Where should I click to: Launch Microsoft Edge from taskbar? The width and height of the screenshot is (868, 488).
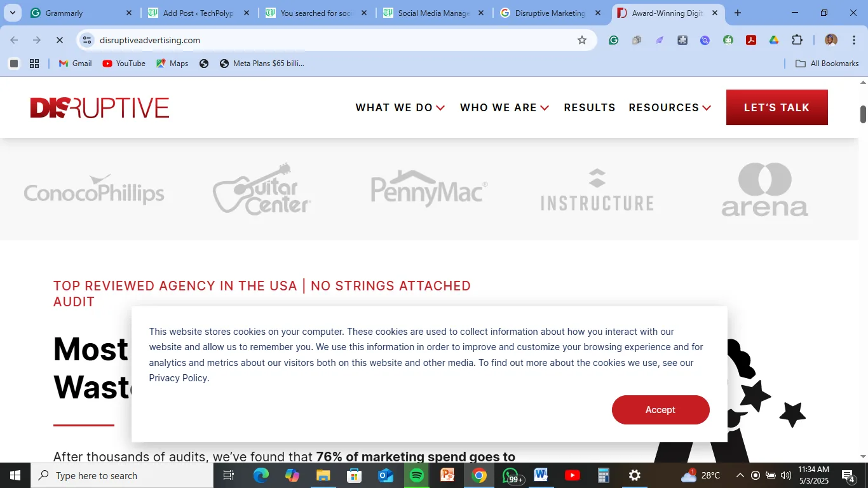(x=261, y=475)
